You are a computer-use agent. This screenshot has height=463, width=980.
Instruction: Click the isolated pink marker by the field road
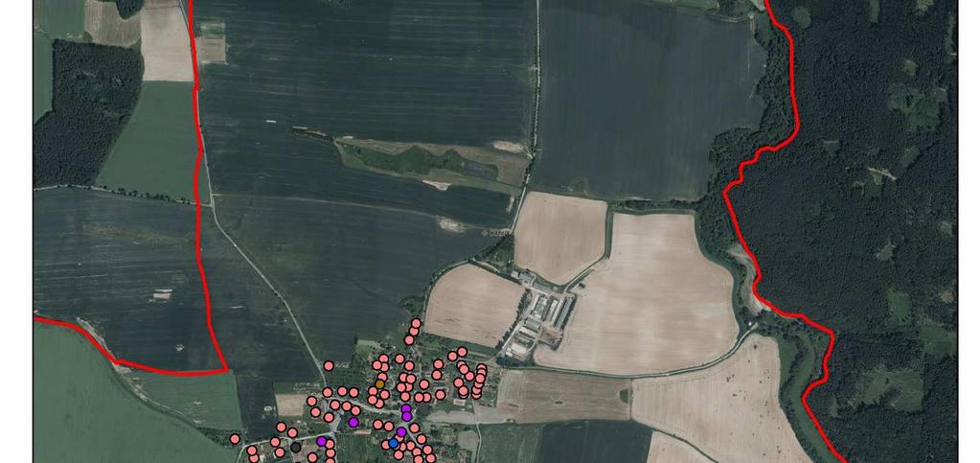click(329, 365)
